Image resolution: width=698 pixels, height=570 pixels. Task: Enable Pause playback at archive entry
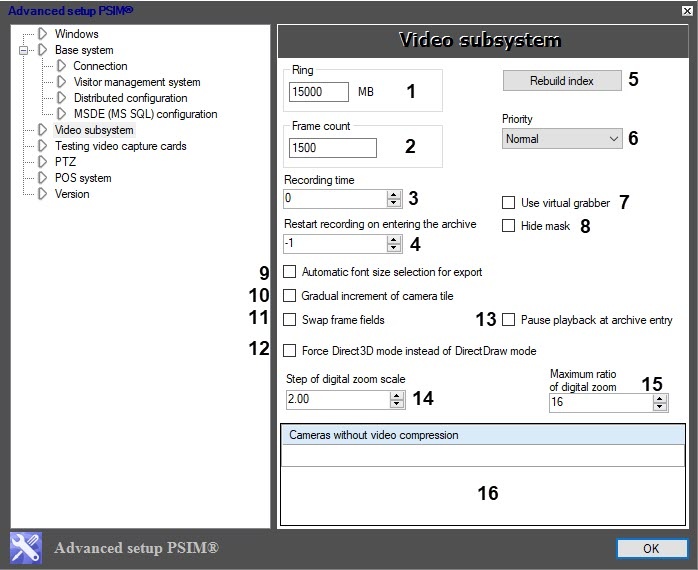tap(508, 320)
